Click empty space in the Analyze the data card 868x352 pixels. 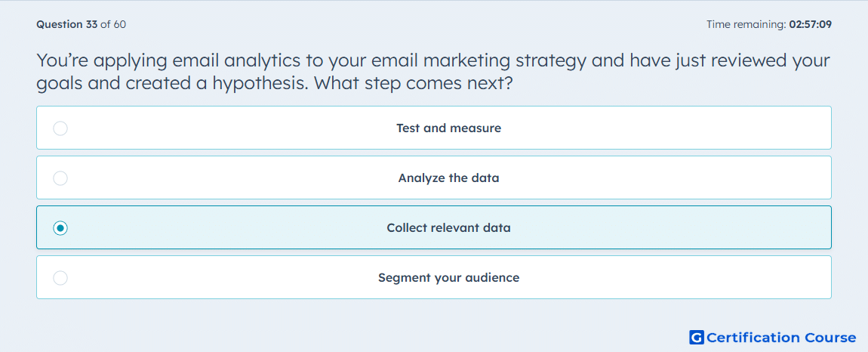coord(664,178)
